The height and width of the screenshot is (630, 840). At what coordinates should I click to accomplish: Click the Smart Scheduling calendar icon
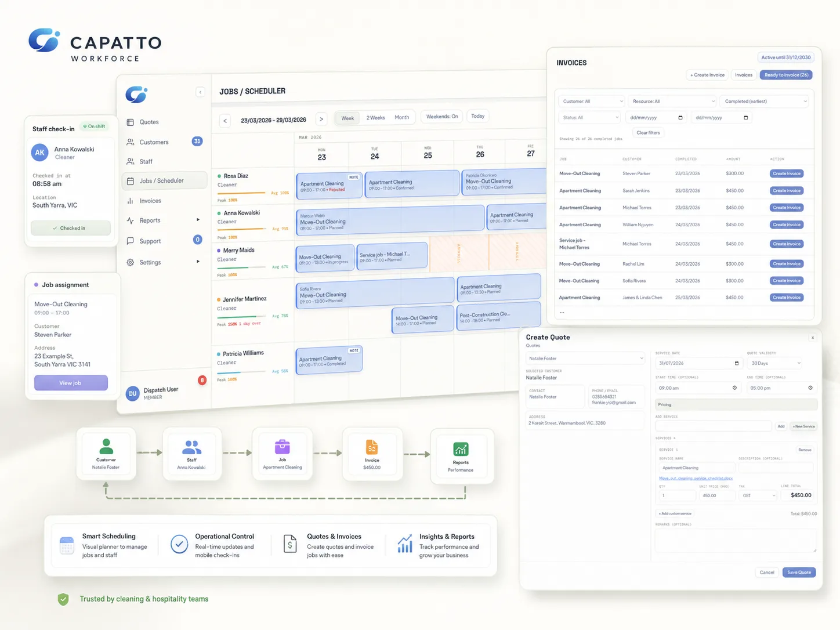[67, 545]
